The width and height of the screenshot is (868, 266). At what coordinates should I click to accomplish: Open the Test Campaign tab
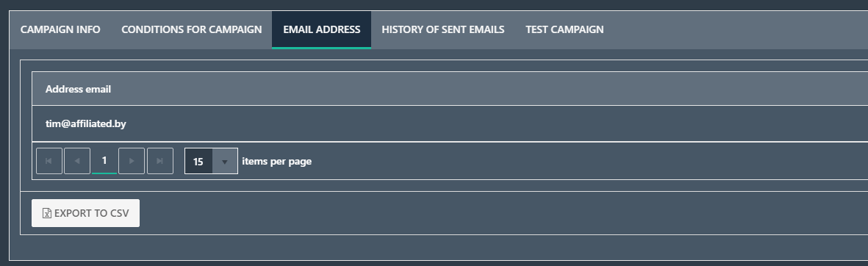tap(564, 29)
